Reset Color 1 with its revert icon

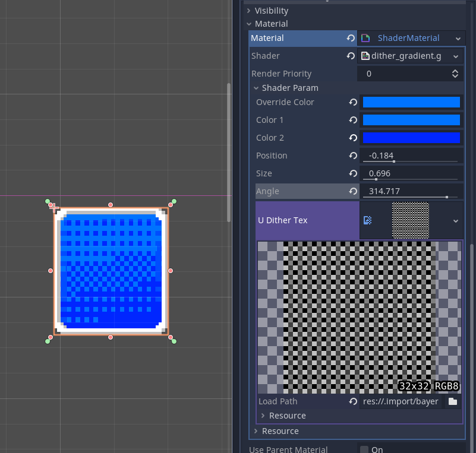click(353, 120)
